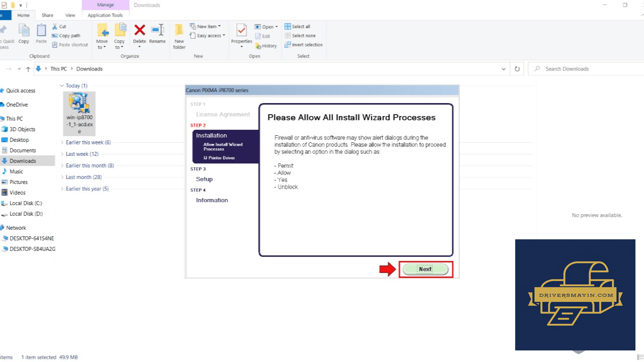
Task: Select the win-ip8700-1_1-acd.exe file
Action: tap(78, 114)
